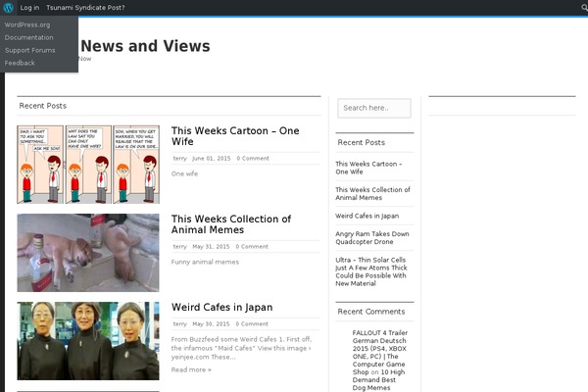
Task: Open sidebar link This Weeks Cartoon – One Wife
Action: tap(368, 168)
